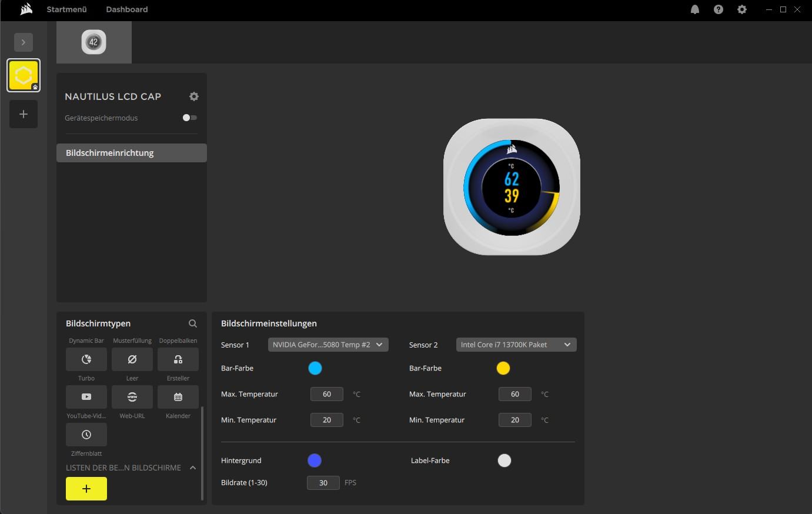Click Sensor 1 Min. Temperatur field
Viewport: 812px width, 514px height.
327,420
